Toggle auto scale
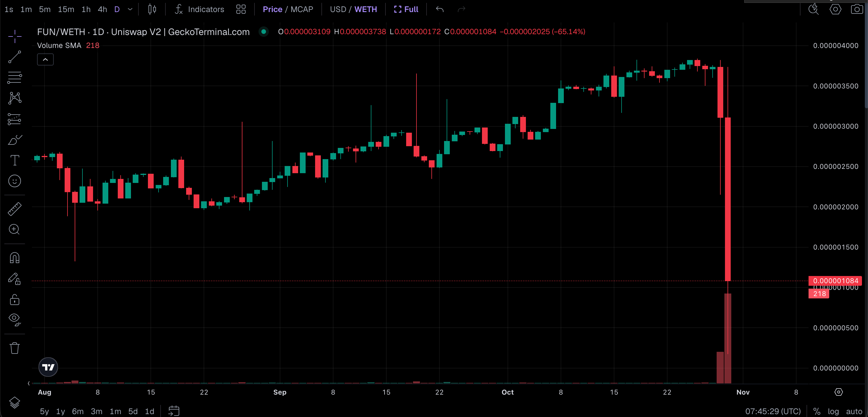 point(854,411)
